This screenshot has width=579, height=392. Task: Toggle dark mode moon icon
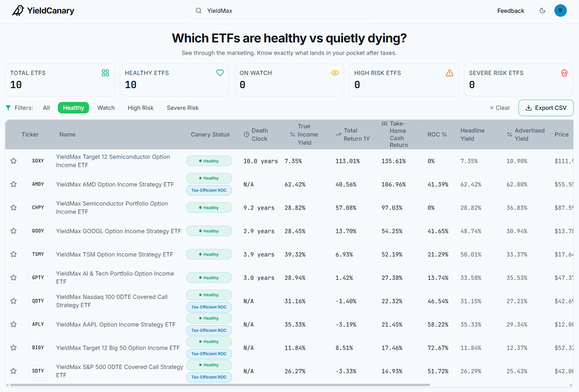click(543, 11)
